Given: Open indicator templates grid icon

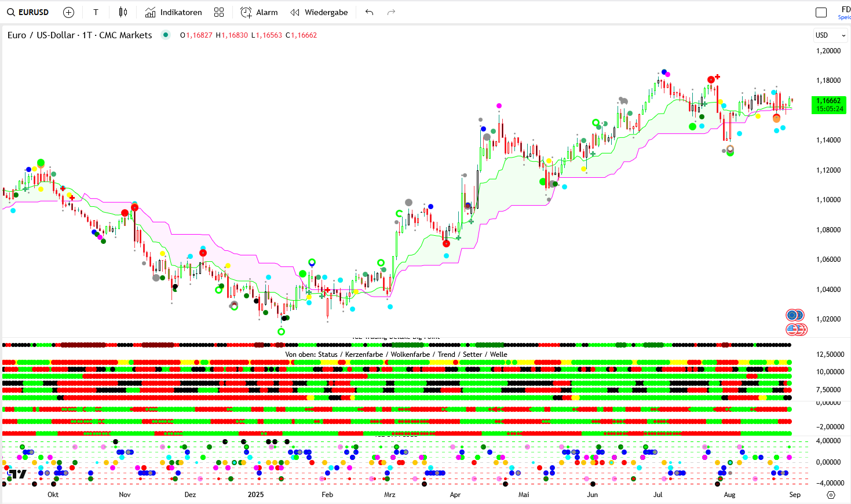Looking at the screenshot, I should pyautogui.click(x=219, y=12).
